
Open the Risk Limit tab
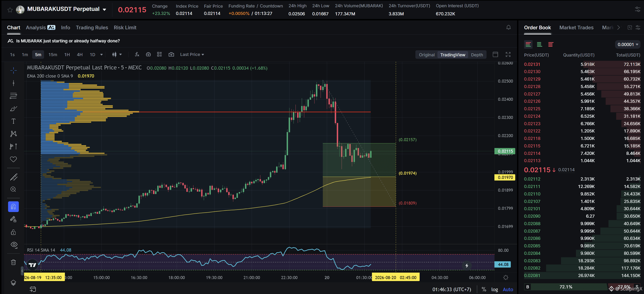tap(125, 27)
